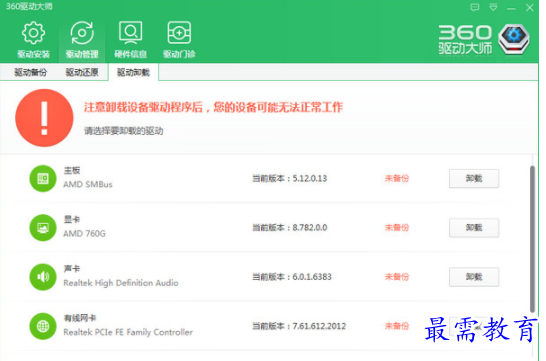546x361 pixels.
Task: Click version 5.12.0.13 text
Action: click(310, 179)
